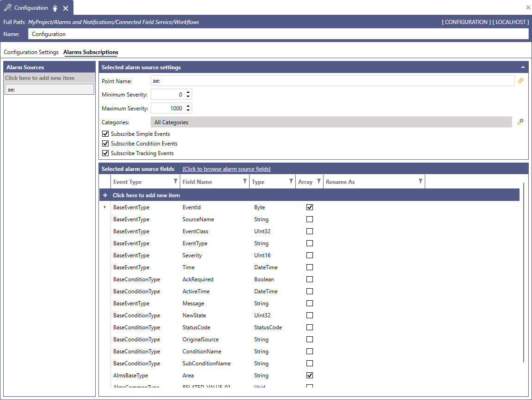Check Array checkbox for Message row

point(309,303)
